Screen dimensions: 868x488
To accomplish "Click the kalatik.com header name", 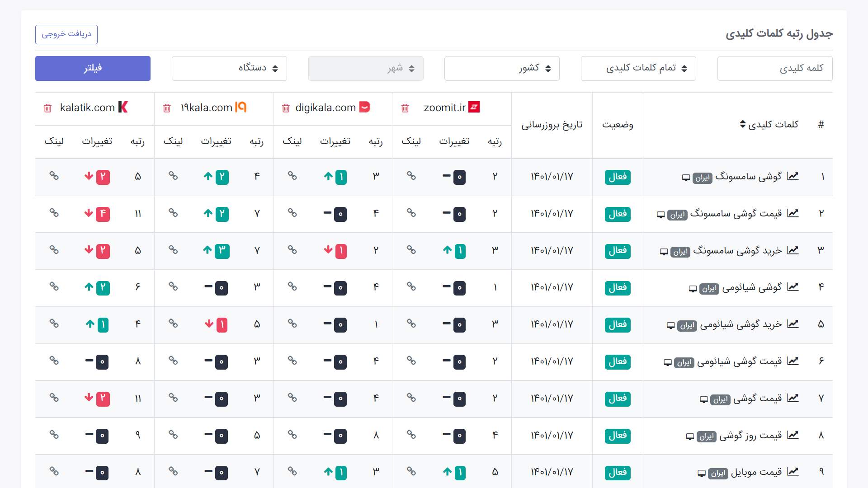I will click(x=87, y=108).
